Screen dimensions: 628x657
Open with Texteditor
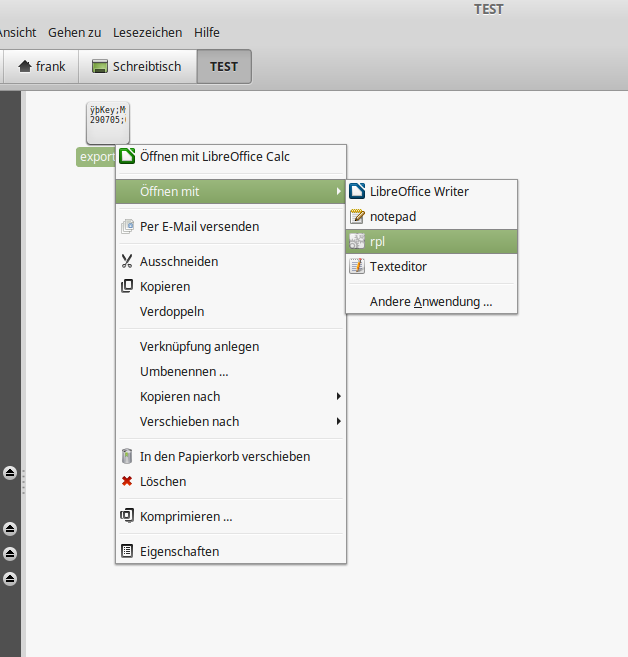(x=432, y=266)
